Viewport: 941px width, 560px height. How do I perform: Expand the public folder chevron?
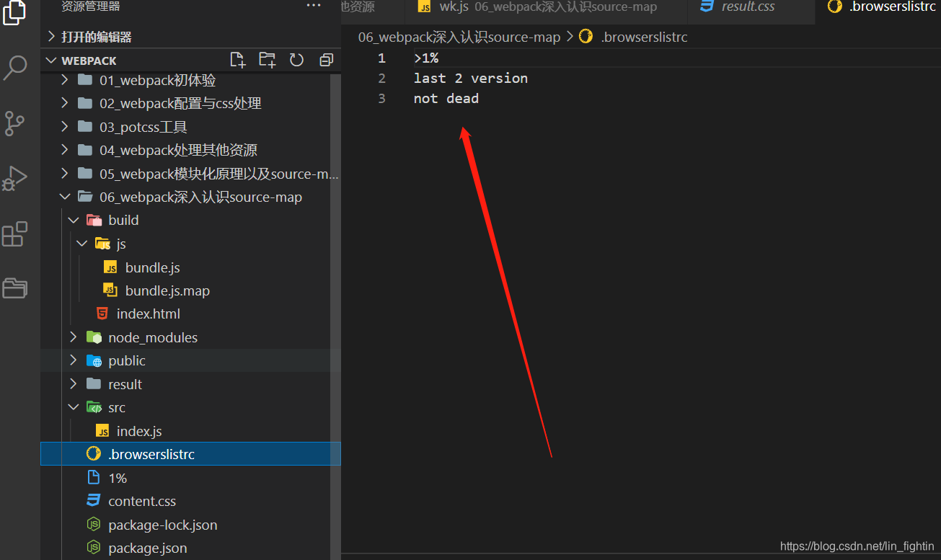(74, 360)
